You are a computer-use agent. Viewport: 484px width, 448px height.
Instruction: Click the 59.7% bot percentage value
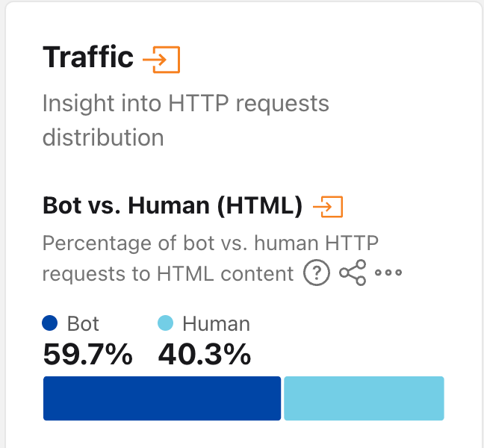click(x=87, y=354)
